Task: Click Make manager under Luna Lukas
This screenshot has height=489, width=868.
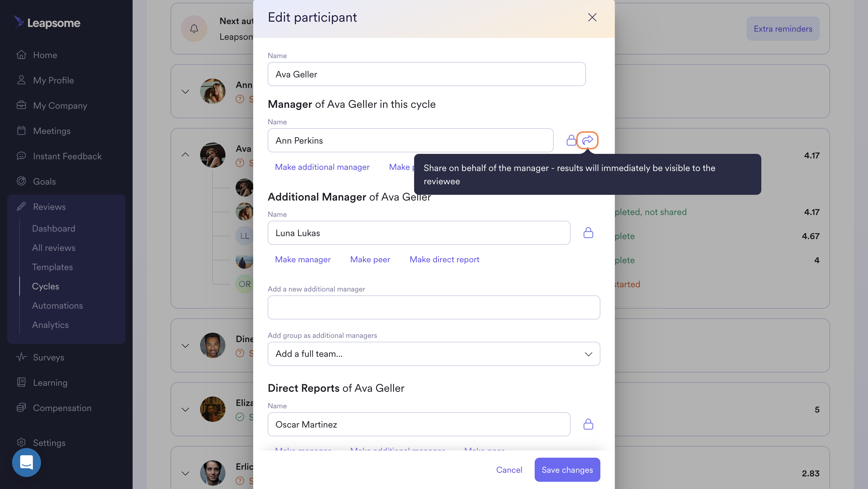Action: 303,259
